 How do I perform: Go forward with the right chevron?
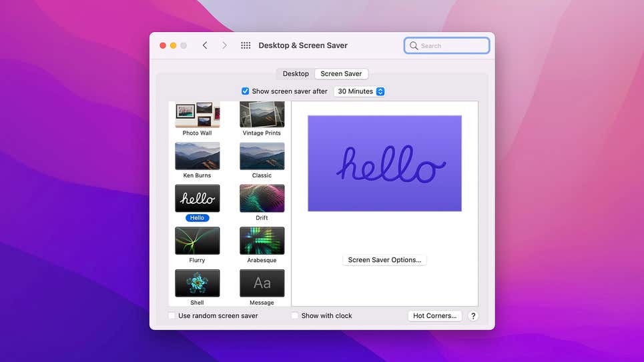[224, 45]
